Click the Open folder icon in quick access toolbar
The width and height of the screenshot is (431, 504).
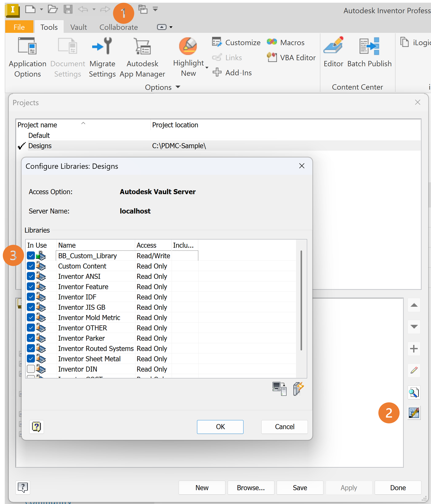tap(53, 9)
